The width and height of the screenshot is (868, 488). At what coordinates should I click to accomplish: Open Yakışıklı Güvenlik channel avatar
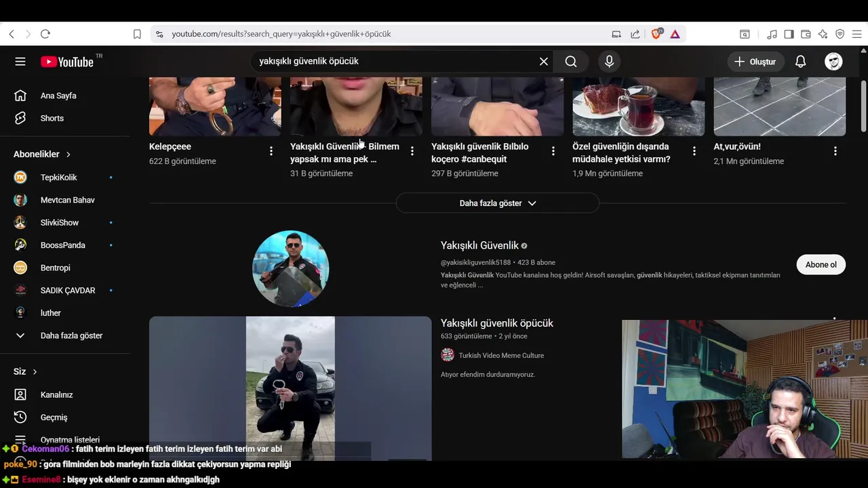[291, 268]
